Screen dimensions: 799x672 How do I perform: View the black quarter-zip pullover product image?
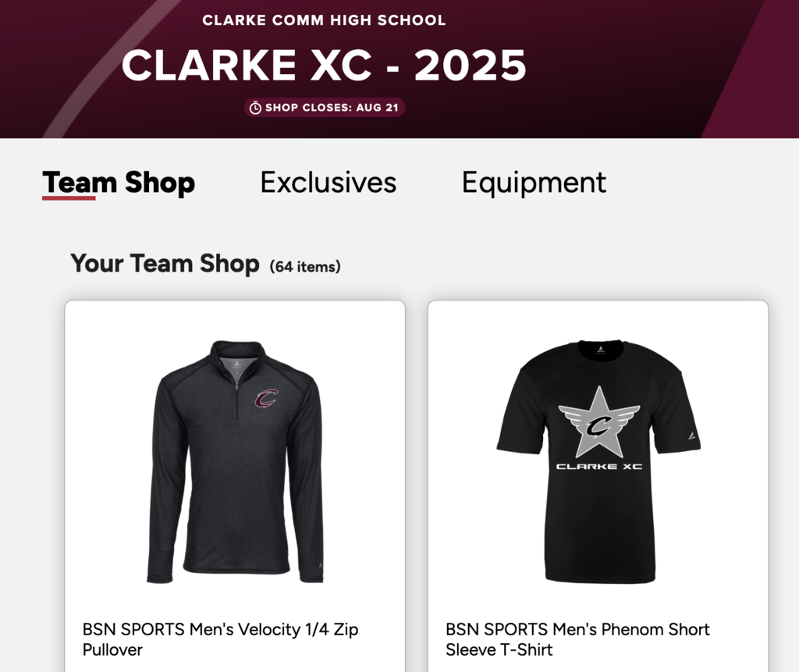pyautogui.click(x=235, y=461)
